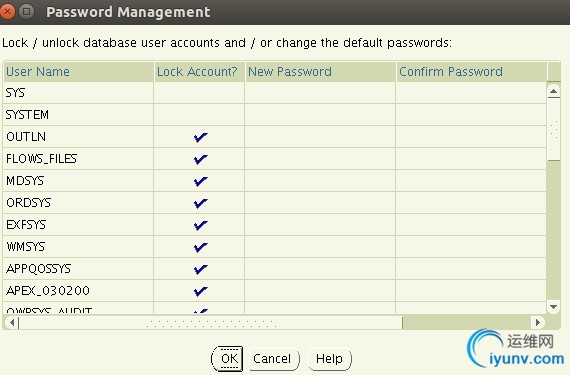Click Confirm Password field for SYSTEM
This screenshot has width=570, height=375.
click(x=471, y=114)
